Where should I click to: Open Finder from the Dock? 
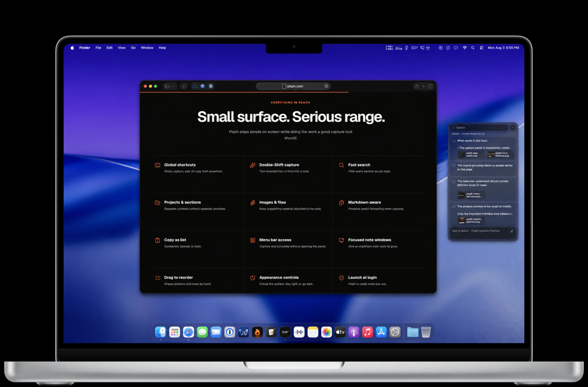point(161,332)
